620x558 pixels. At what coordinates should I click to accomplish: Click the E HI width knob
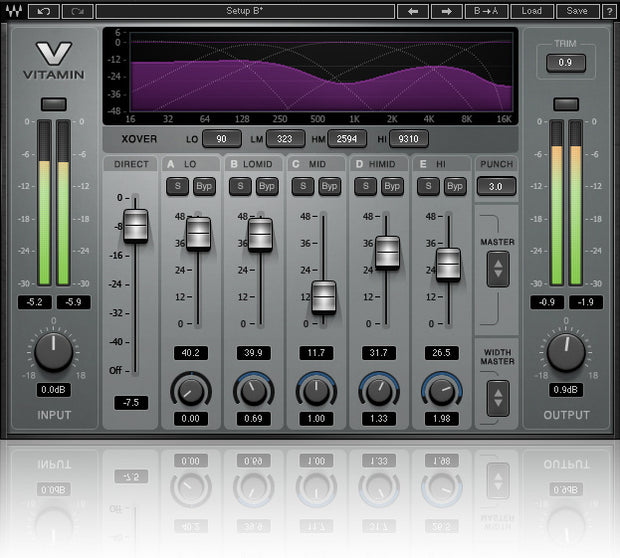pos(442,392)
